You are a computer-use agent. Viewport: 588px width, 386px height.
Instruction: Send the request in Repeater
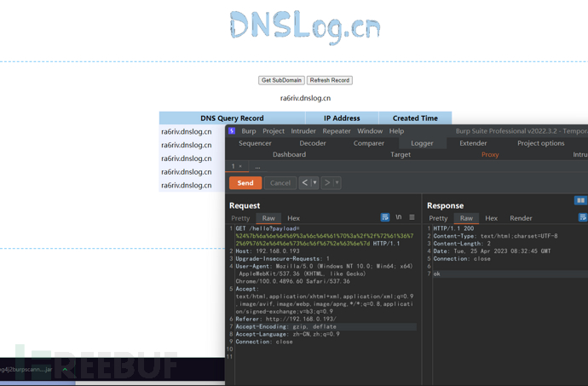[245, 182]
